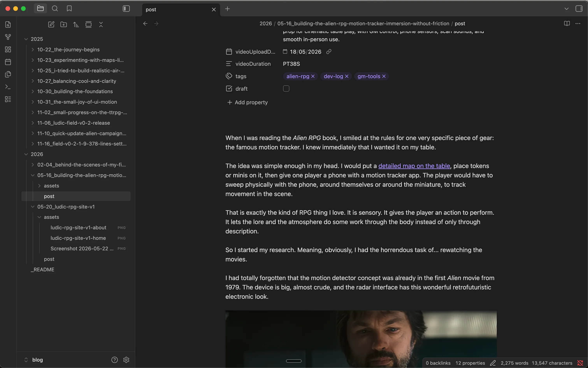Open the detailed map on the table link

point(414,166)
